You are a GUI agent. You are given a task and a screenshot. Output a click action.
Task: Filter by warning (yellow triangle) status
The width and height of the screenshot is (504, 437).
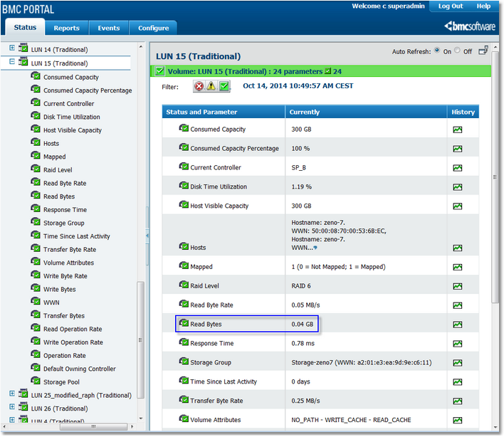[x=211, y=86]
